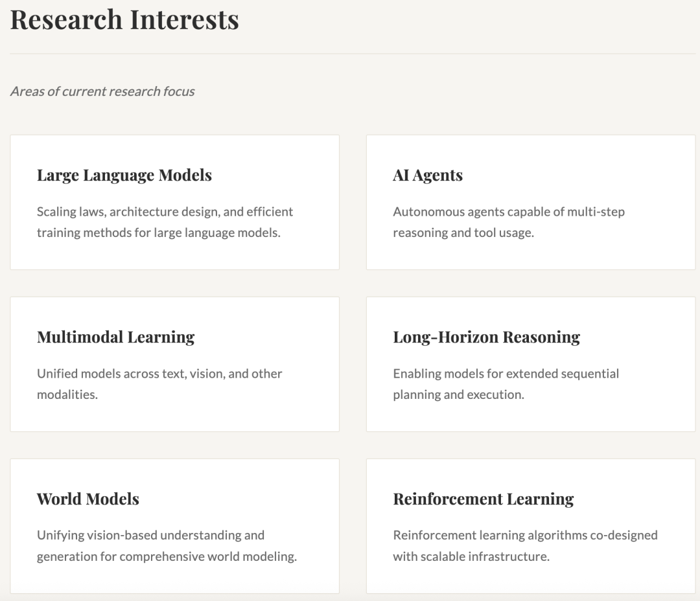Click the Reinforcement Learning heading

(484, 499)
